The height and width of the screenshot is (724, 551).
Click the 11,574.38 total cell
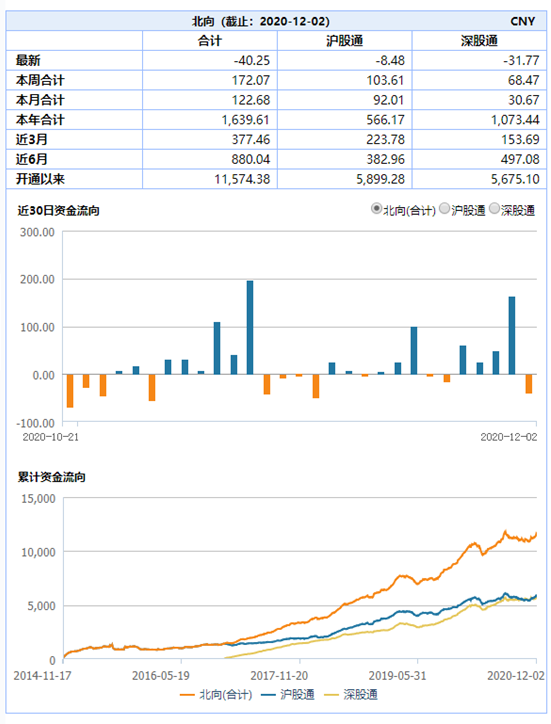(242, 179)
